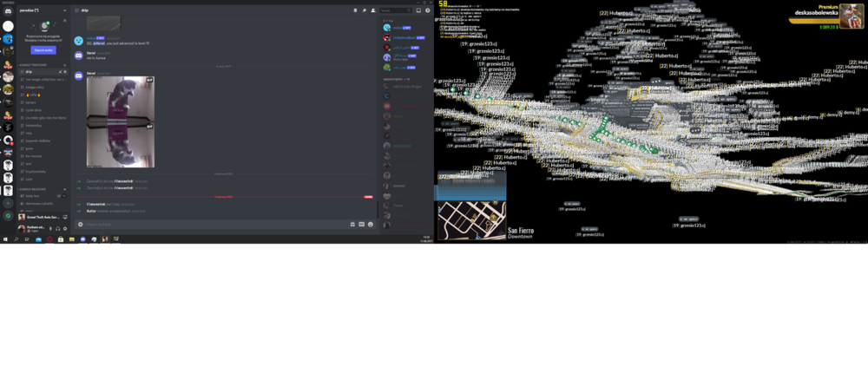Screen dimensions: 868x386
Task: Collapse the KANAŁY GŁOSOWE category
Action: 32,189
